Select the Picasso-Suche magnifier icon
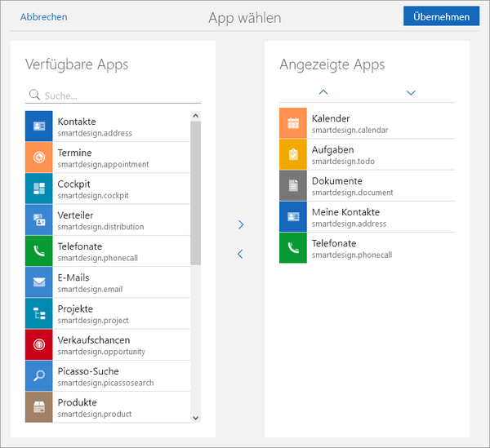 coord(39,375)
